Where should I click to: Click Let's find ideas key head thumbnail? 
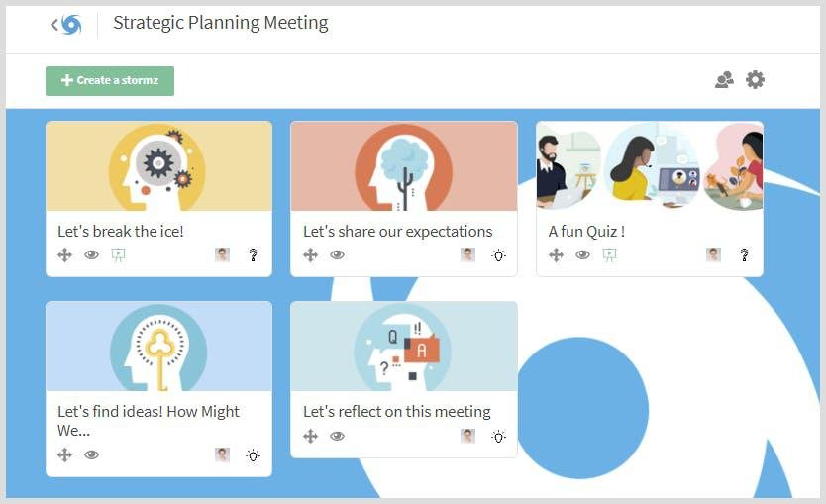pyautogui.click(x=158, y=347)
